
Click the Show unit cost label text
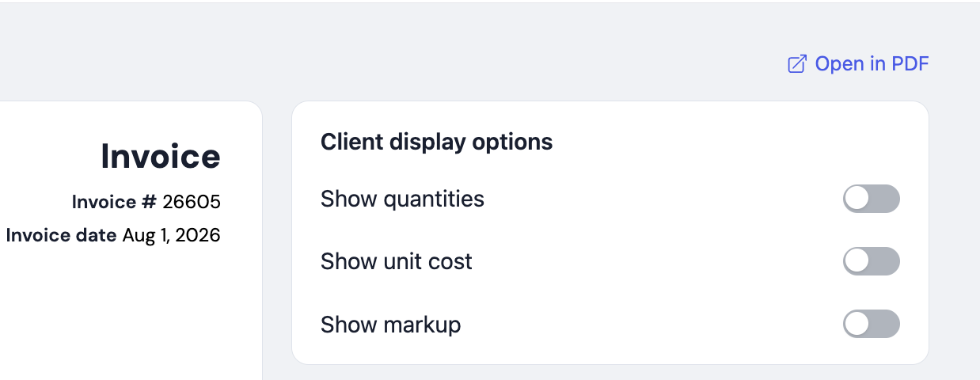[397, 261]
